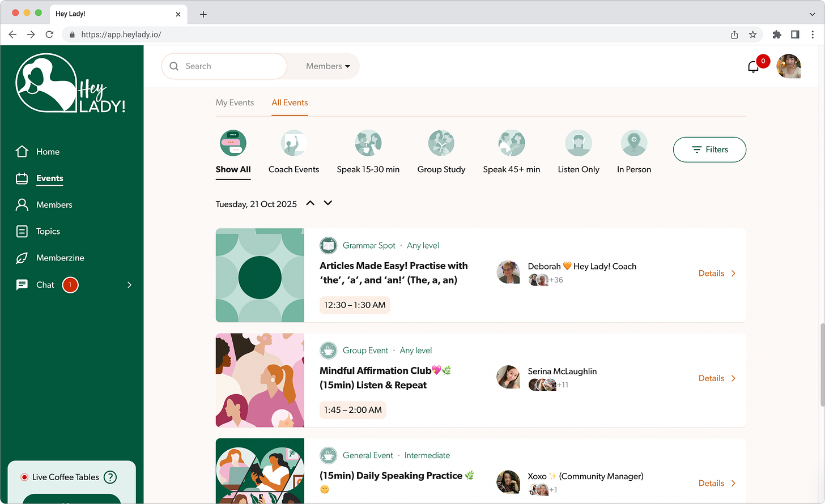The height and width of the screenshot is (504, 825).
Task: Click the Grammar Spot label
Action: tap(369, 245)
